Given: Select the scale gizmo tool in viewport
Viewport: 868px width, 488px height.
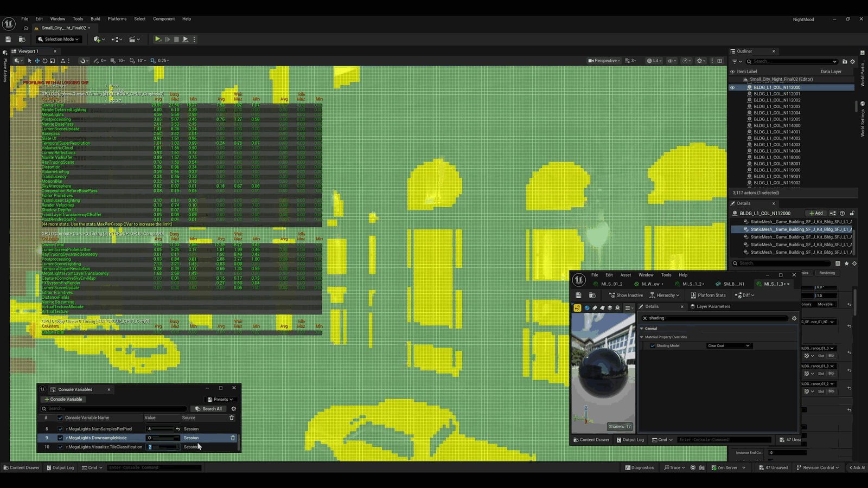Looking at the screenshot, I should 53,61.
